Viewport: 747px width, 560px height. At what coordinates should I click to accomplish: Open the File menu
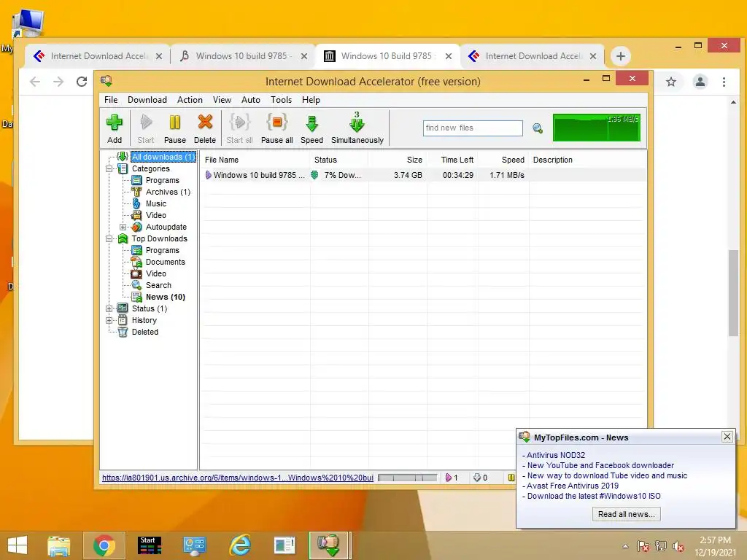[x=111, y=100]
